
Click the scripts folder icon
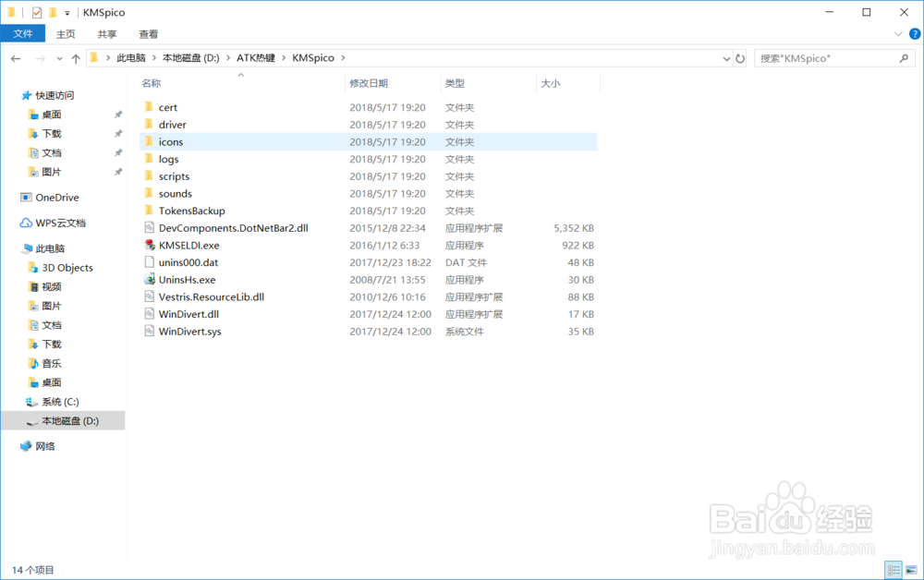pos(149,176)
